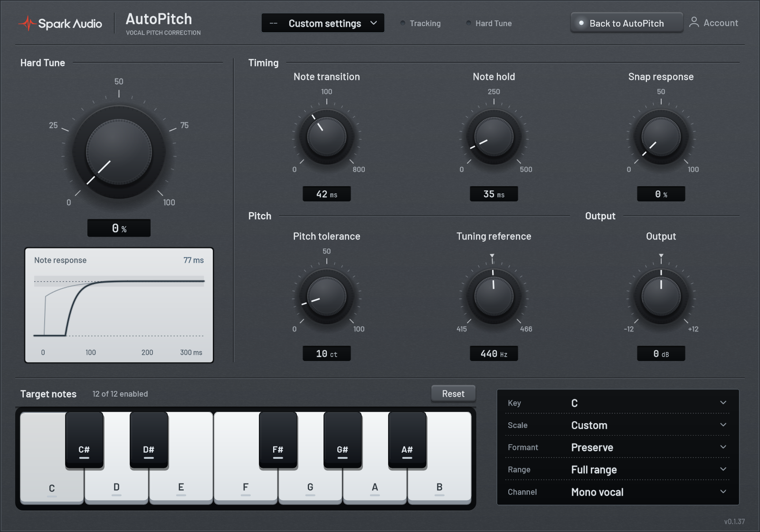Click the 35 ms Note hold value
This screenshot has height=532, width=760.
[494, 194]
